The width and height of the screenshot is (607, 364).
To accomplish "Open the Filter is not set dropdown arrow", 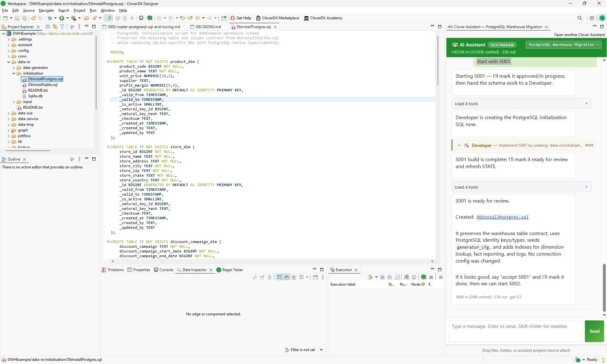I will click(322, 350).
